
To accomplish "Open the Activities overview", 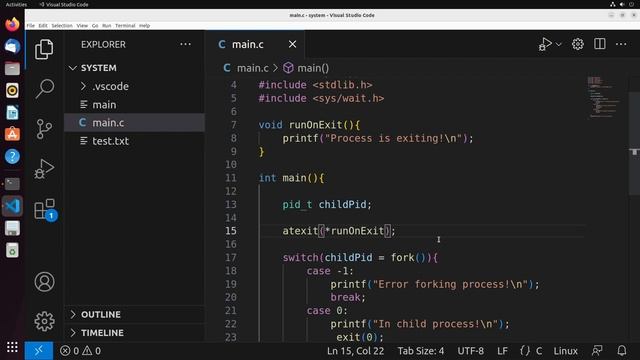I will pos(16,4).
